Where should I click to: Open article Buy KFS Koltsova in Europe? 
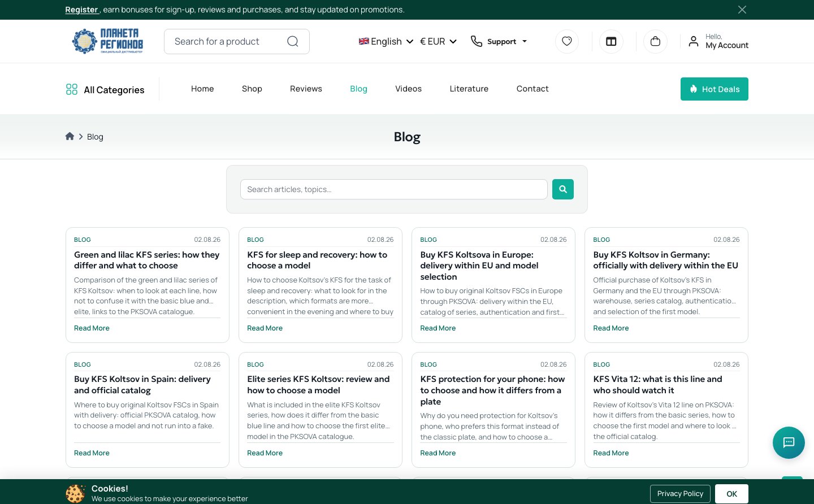(x=479, y=266)
